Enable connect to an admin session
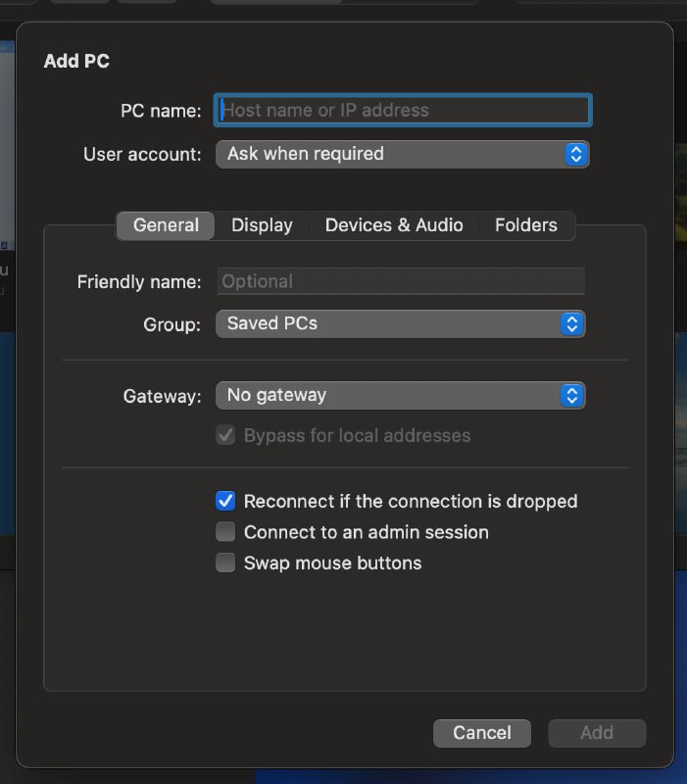 [225, 532]
